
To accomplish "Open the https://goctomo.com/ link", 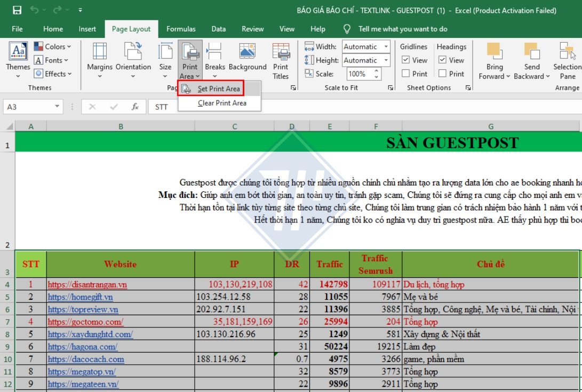I will 85,322.
